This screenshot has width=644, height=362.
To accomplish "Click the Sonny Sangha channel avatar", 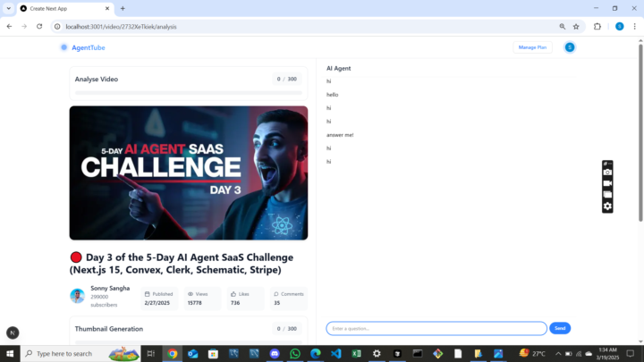I will (77, 296).
